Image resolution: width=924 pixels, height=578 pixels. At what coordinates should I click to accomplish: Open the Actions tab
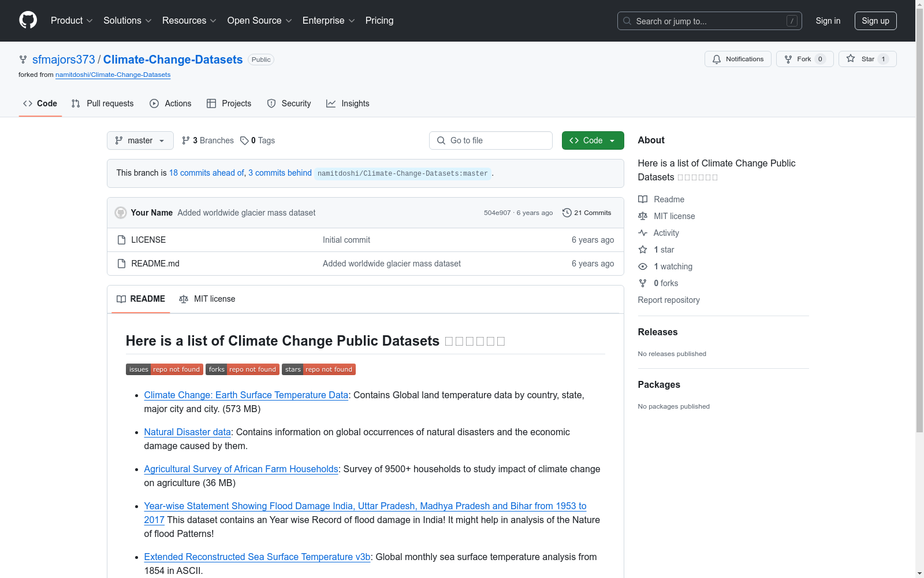[x=170, y=103]
